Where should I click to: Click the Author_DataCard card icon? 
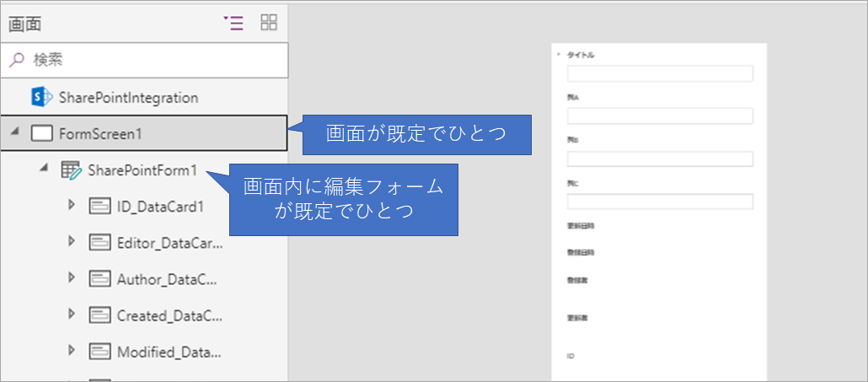click(99, 279)
